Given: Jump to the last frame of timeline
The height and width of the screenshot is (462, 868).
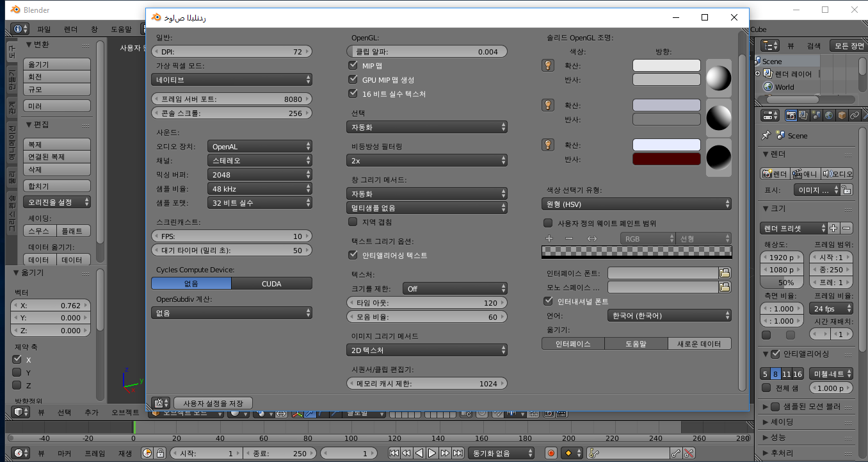Looking at the screenshot, I should [458, 453].
